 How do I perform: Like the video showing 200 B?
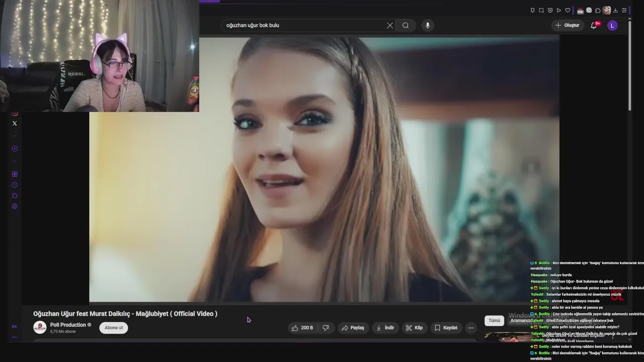[302, 328]
